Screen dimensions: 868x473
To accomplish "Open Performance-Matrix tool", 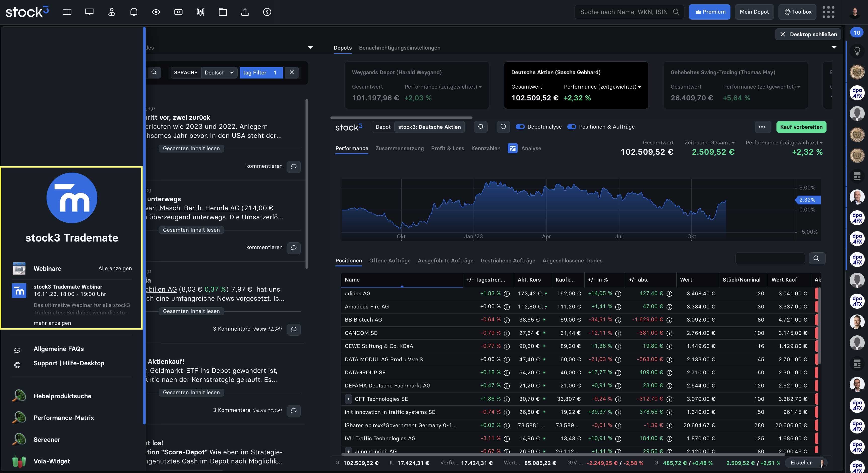I will [x=64, y=418].
